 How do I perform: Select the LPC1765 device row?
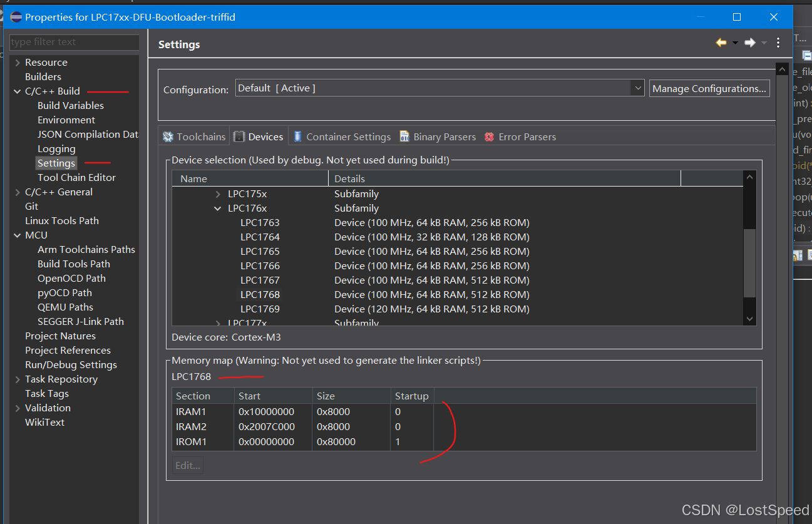pos(458,252)
